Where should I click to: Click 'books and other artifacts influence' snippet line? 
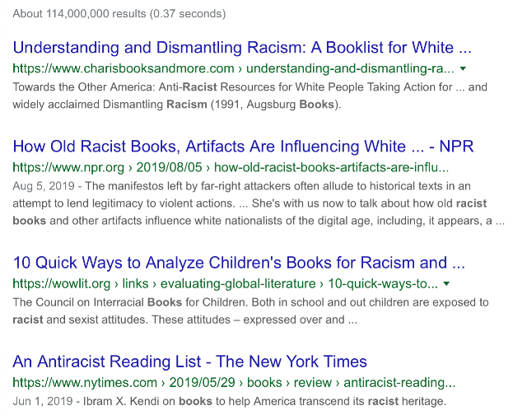coord(259,221)
